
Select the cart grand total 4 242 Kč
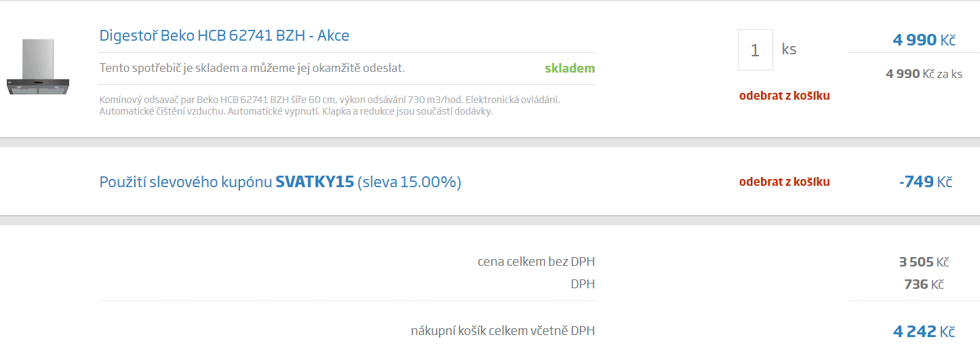coord(924,332)
